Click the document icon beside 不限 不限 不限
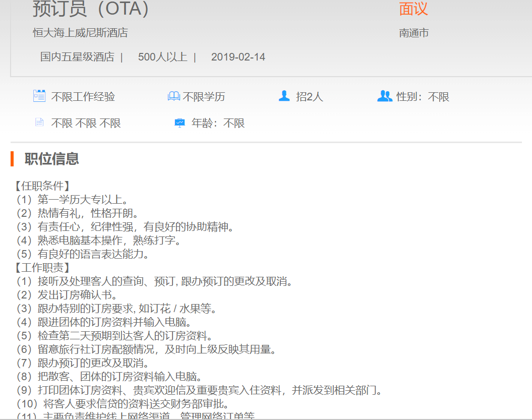532x420 pixels. [x=39, y=123]
